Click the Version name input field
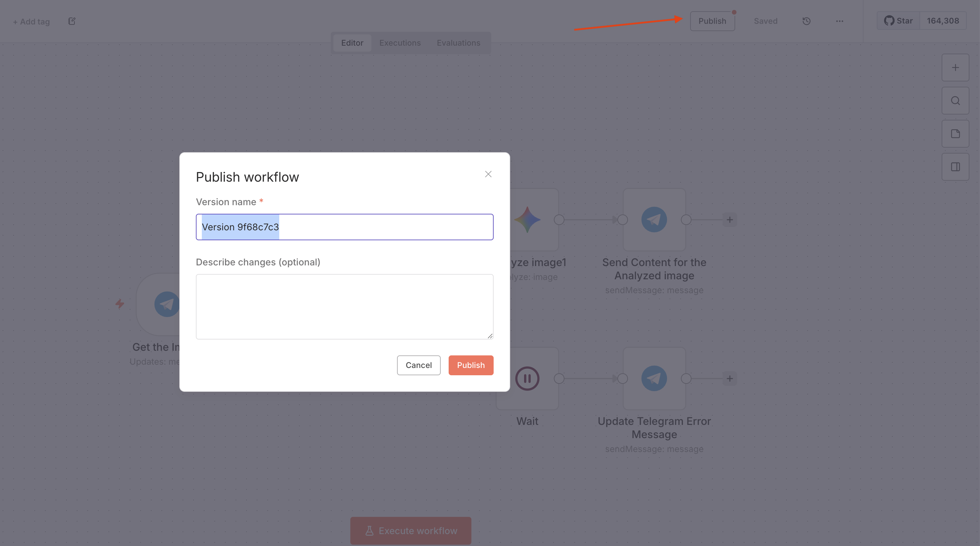Viewport: 980px width, 546px height. [344, 227]
